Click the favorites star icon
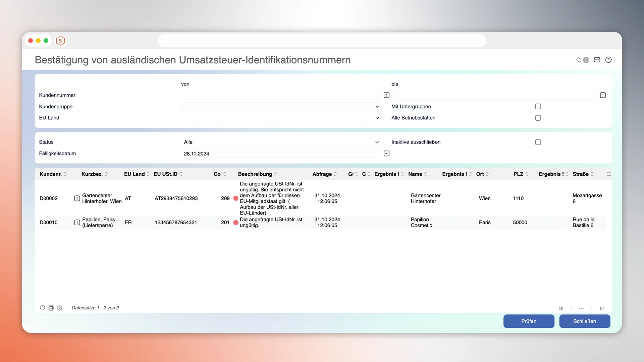The width and height of the screenshot is (644, 362). (x=578, y=60)
